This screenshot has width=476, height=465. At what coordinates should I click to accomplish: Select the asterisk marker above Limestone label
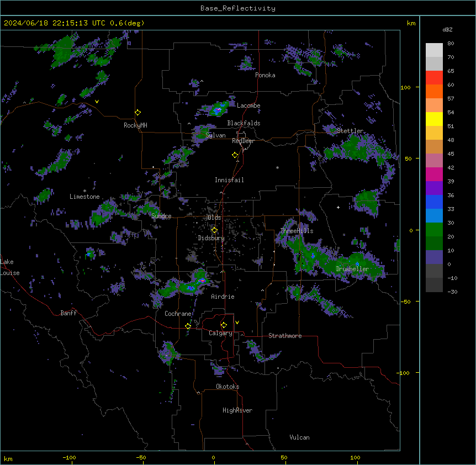84,191
